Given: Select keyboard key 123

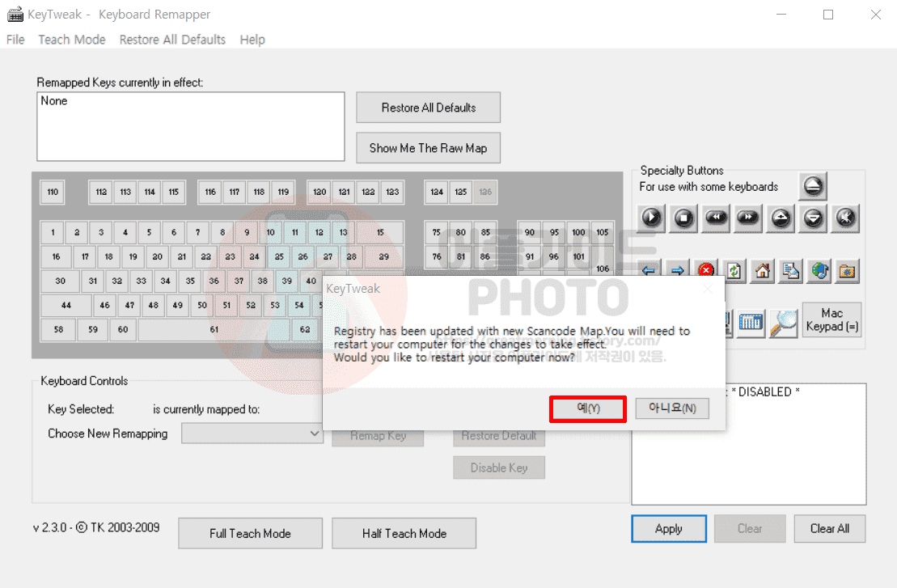Looking at the screenshot, I should (x=392, y=192).
